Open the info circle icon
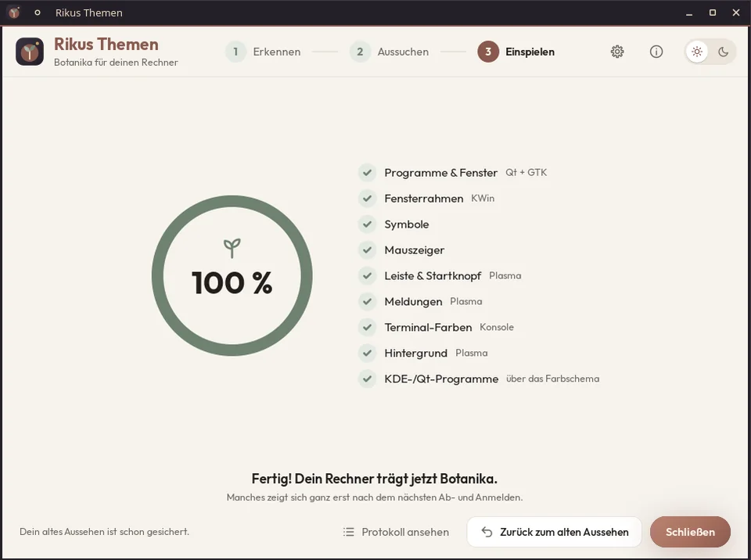 point(656,52)
